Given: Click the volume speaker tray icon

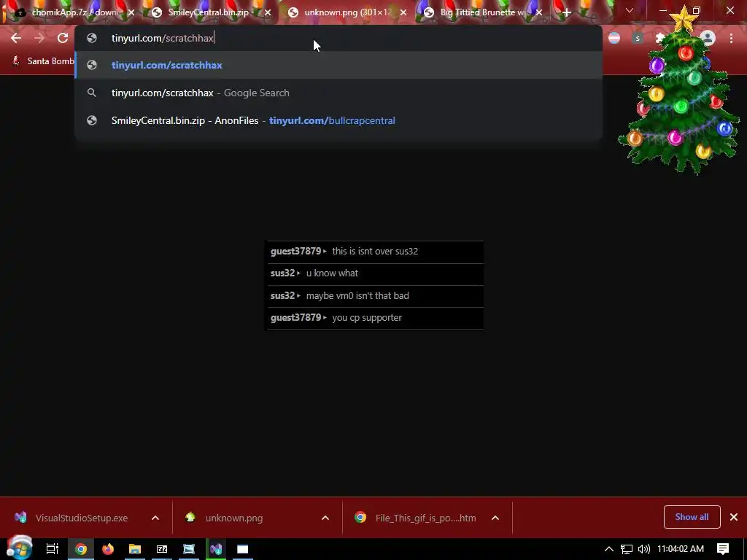Looking at the screenshot, I should coord(643,549).
